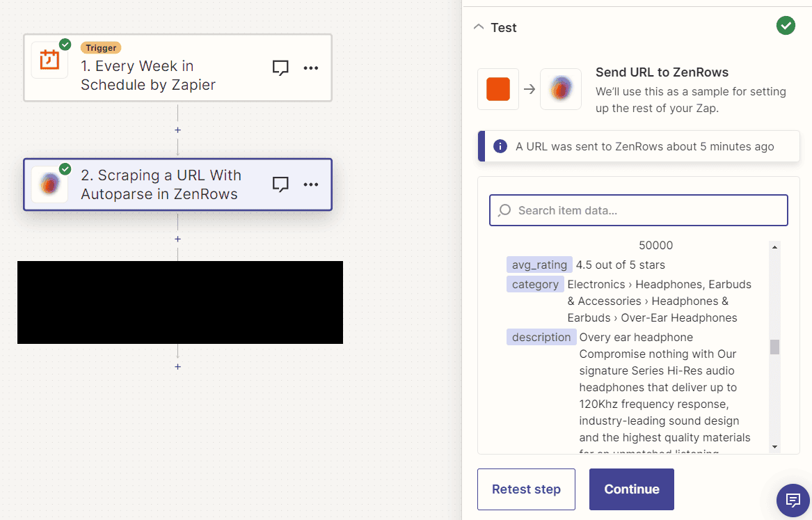The image size is (812, 520).
Task: Click the description field tag
Action: (x=541, y=337)
